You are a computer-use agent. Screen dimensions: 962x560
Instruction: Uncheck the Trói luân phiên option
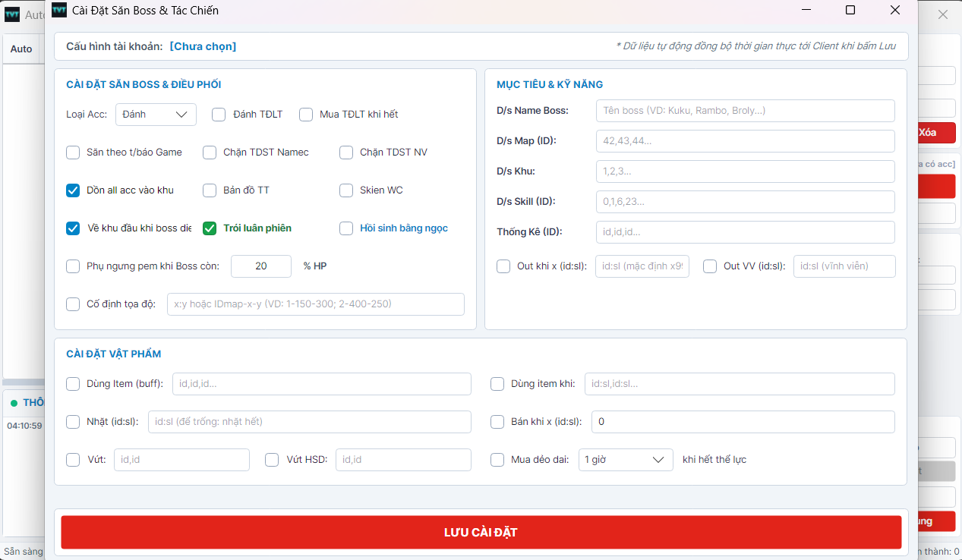pyautogui.click(x=210, y=228)
